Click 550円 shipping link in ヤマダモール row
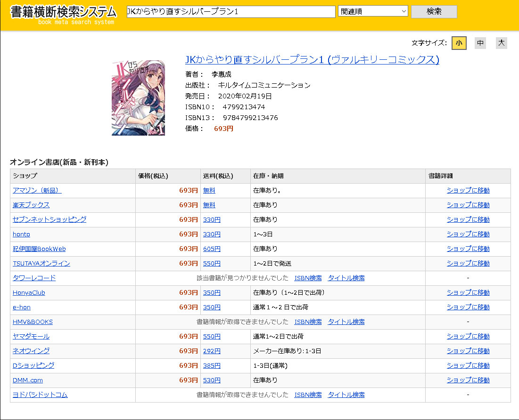Screen dimensions: 519x420 pos(212,336)
